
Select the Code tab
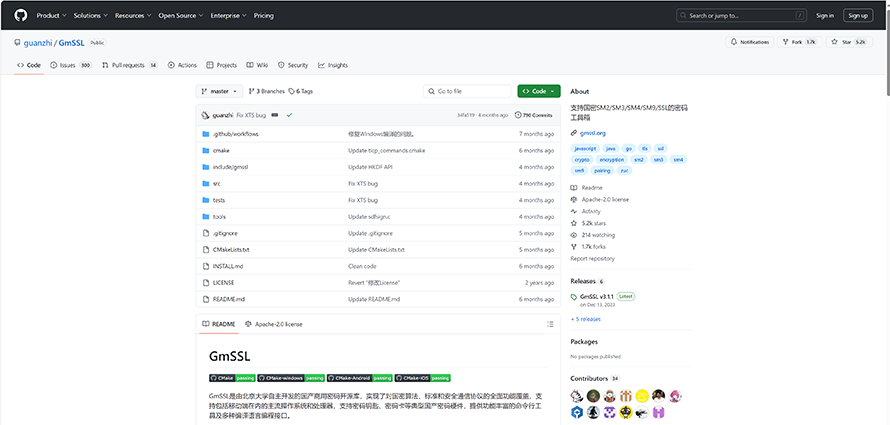coord(29,65)
